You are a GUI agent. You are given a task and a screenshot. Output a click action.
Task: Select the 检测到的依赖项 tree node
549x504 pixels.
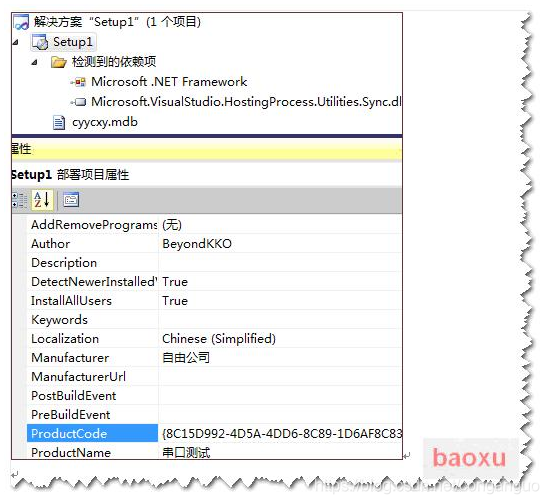(114, 62)
